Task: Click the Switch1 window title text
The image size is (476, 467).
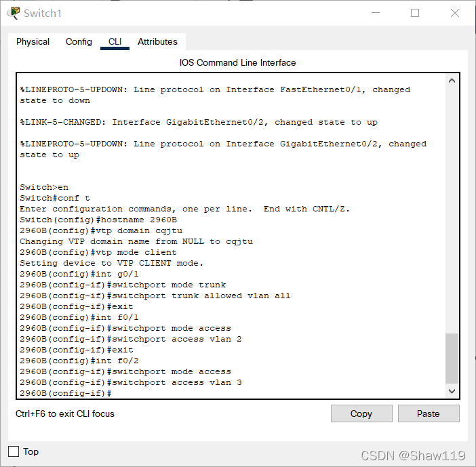Action: (43, 13)
